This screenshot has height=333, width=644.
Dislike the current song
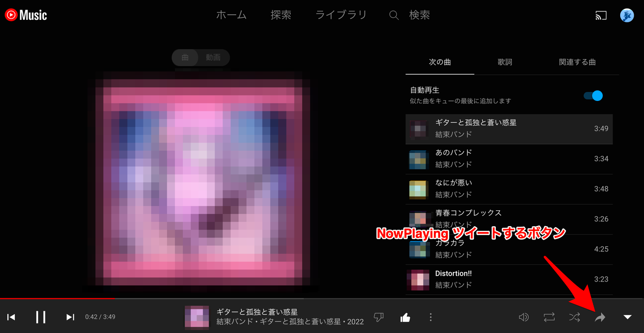click(x=379, y=317)
